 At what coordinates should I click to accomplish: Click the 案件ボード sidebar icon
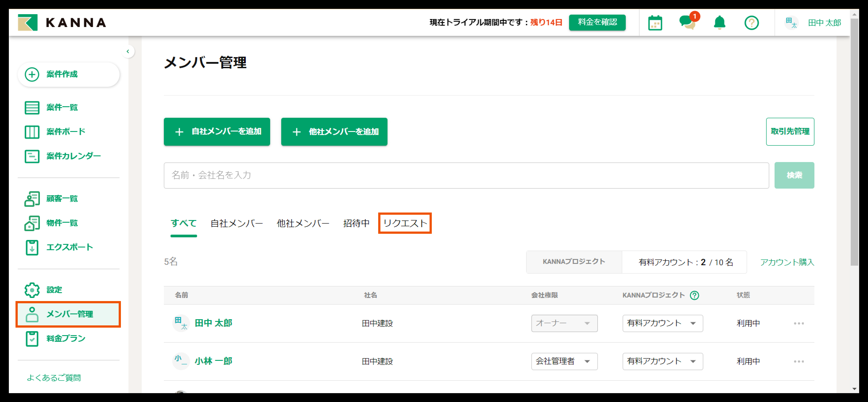[x=32, y=132]
